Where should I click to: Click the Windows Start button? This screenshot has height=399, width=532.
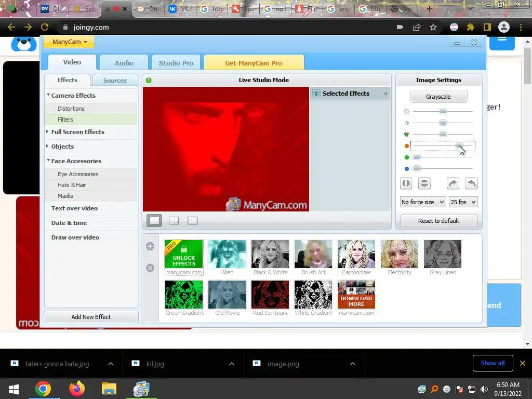pyautogui.click(x=14, y=389)
